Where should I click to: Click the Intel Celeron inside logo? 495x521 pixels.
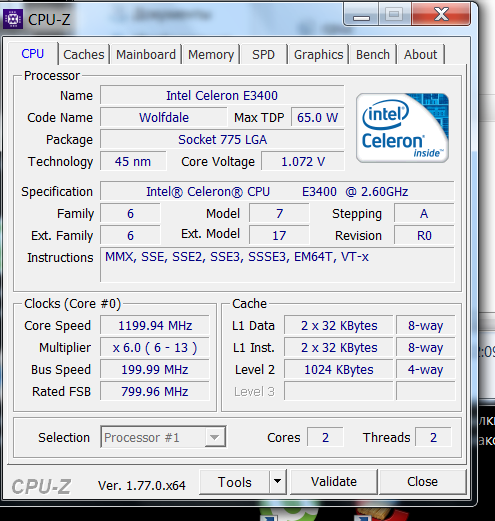point(402,128)
